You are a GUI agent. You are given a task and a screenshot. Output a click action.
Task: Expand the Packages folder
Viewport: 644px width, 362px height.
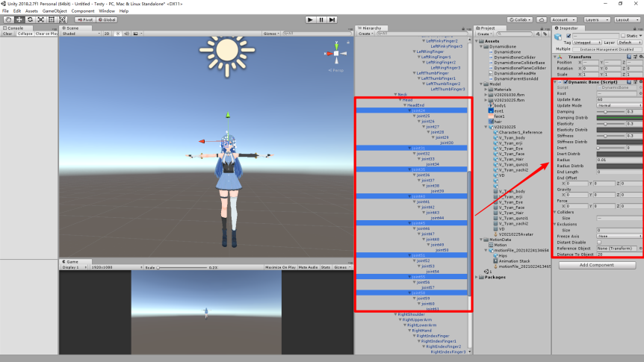point(477,277)
